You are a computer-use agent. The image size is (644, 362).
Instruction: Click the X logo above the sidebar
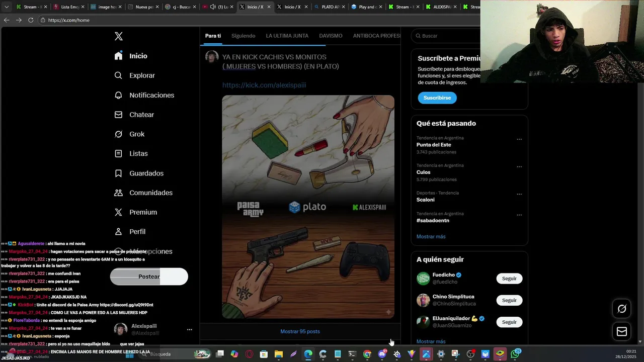tap(118, 36)
